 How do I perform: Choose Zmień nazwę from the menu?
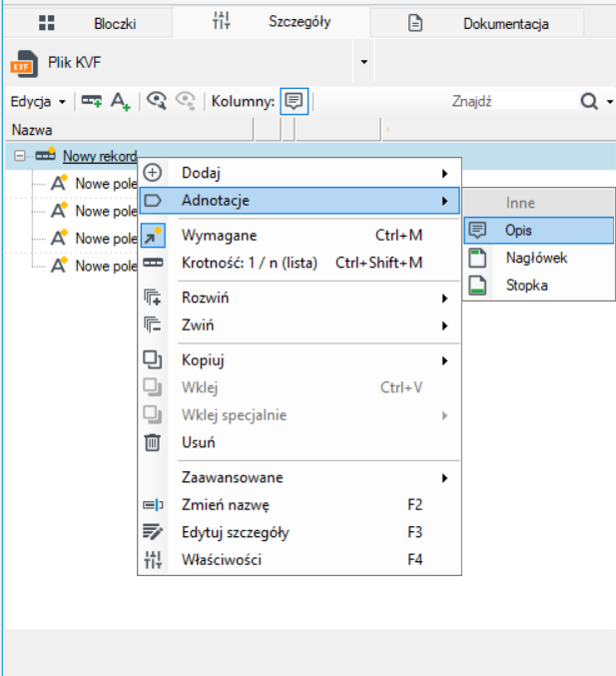300,505
